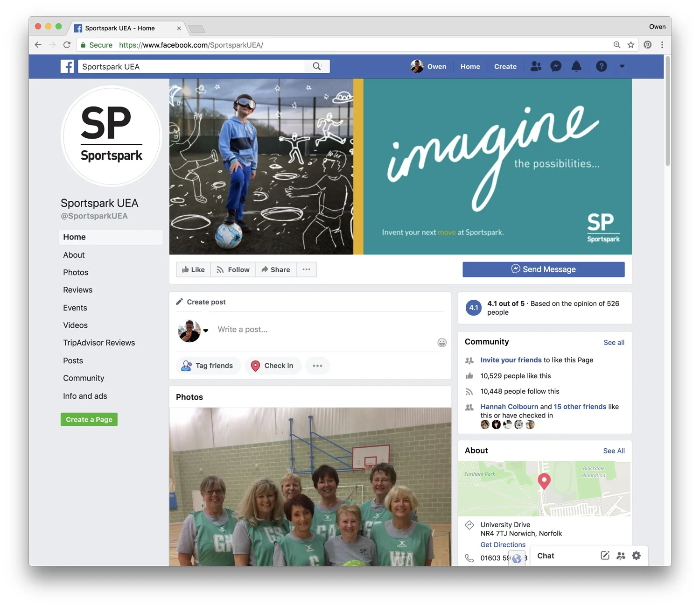Click the phone icon next to 01603
The width and height of the screenshot is (700, 607).
(x=469, y=558)
